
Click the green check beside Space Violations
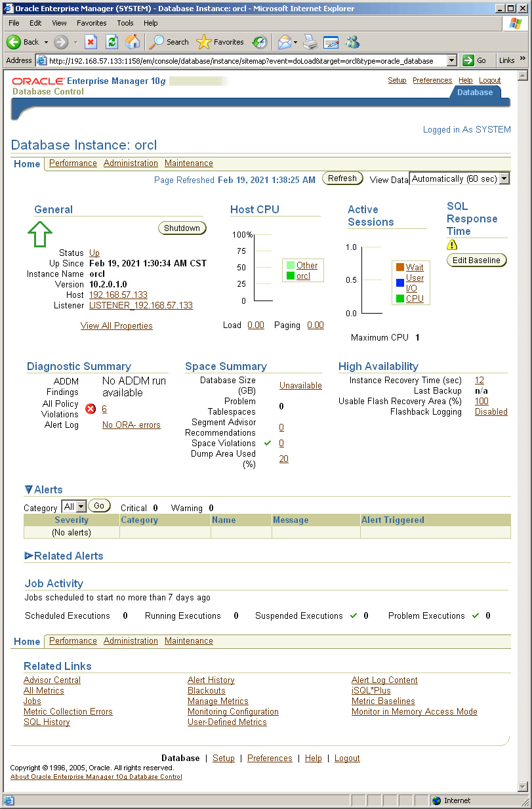pyautogui.click(x=268, y=443)
